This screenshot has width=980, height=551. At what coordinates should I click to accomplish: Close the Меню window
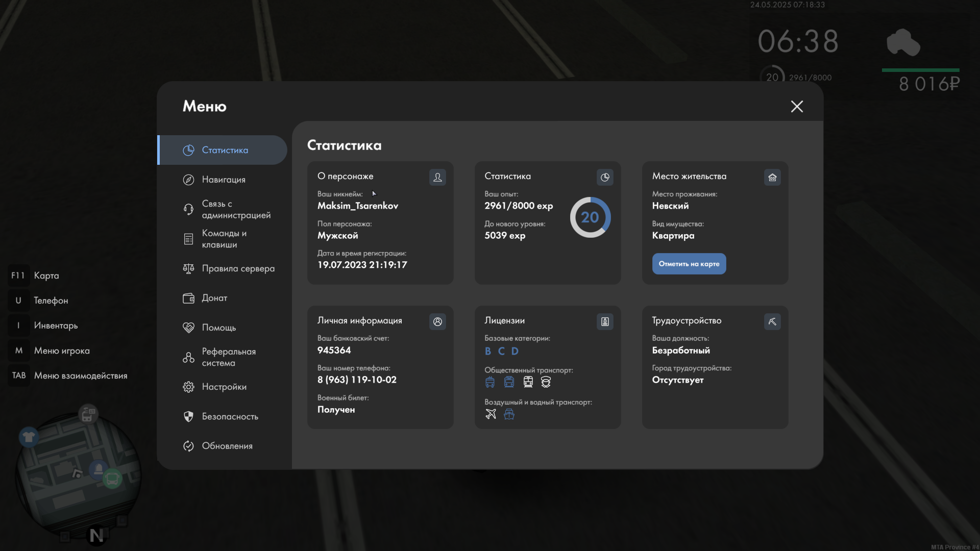797,106
